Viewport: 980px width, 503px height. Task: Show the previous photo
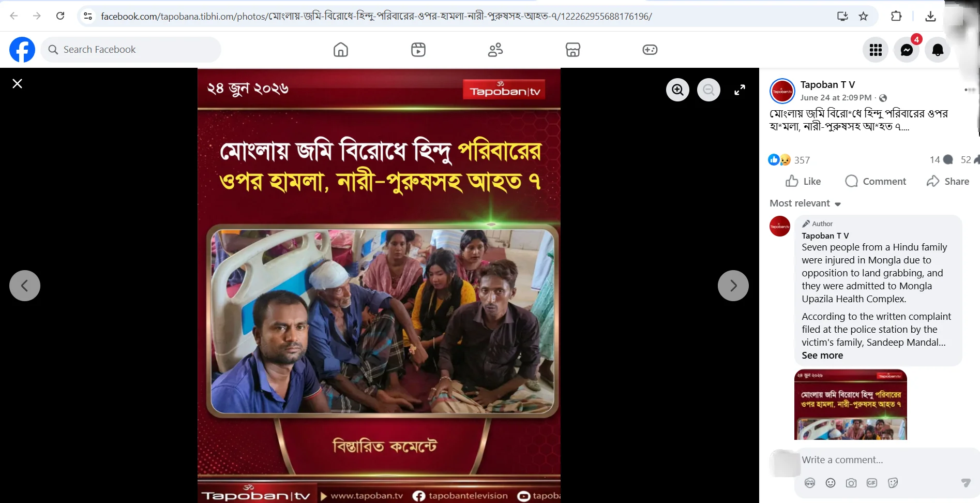pos(25,286)
